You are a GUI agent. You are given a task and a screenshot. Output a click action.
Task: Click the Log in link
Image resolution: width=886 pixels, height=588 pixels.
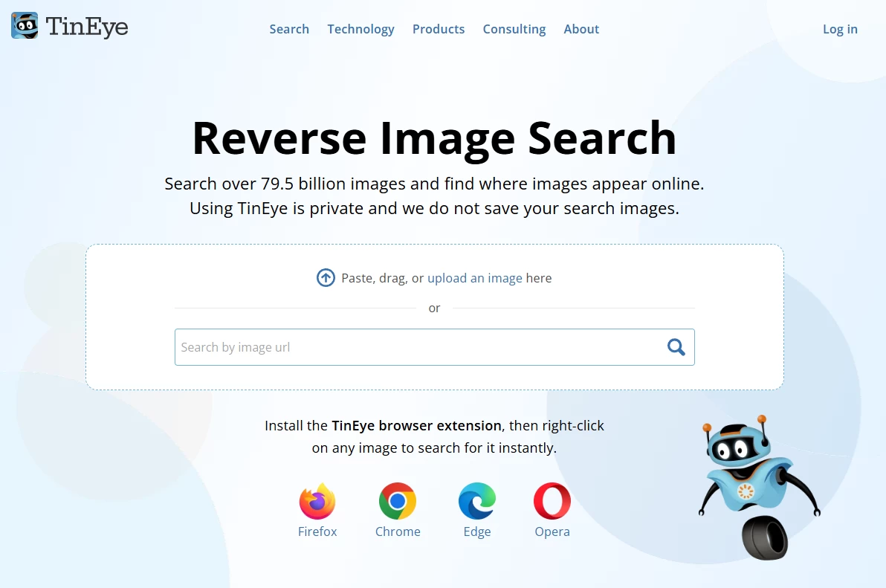click(840, 30)
